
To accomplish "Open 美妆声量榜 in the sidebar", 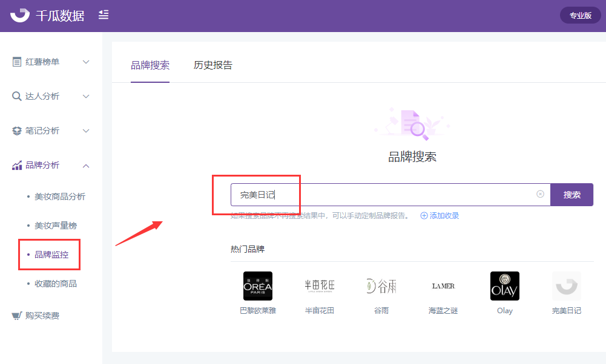I will pyautogui.click(x=56, y=226).
